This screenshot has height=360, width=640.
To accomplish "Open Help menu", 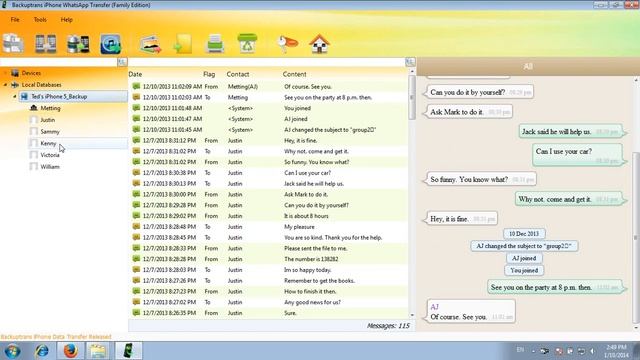I will (x=67, y=20).
